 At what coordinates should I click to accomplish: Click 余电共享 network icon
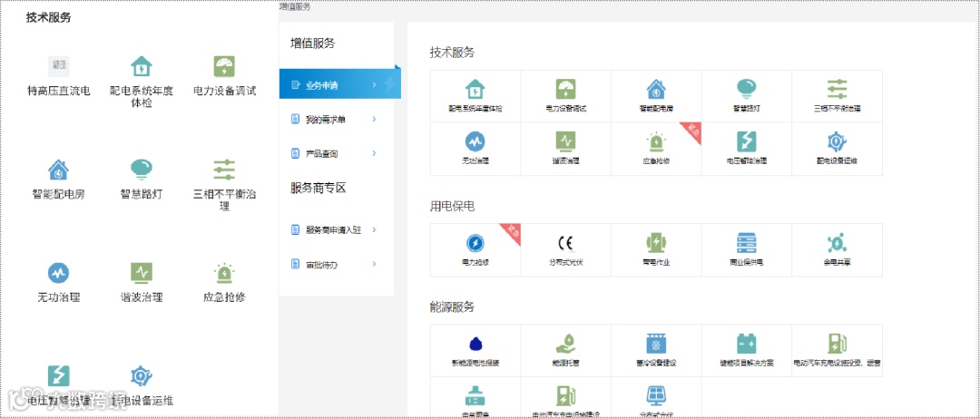coord(837,243)
